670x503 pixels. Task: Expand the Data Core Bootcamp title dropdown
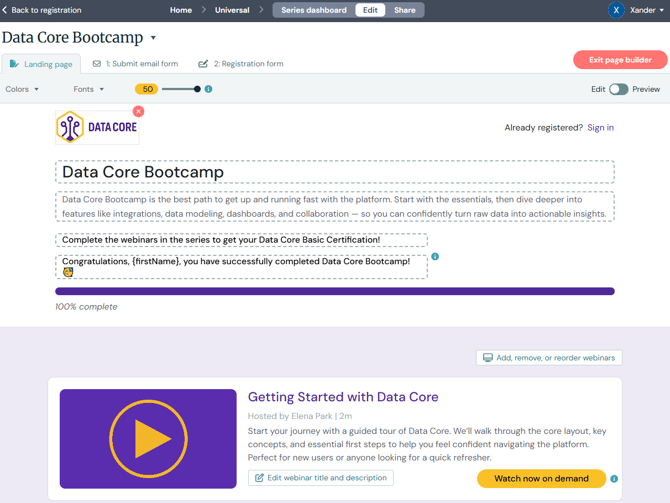(x=153, y=39)
